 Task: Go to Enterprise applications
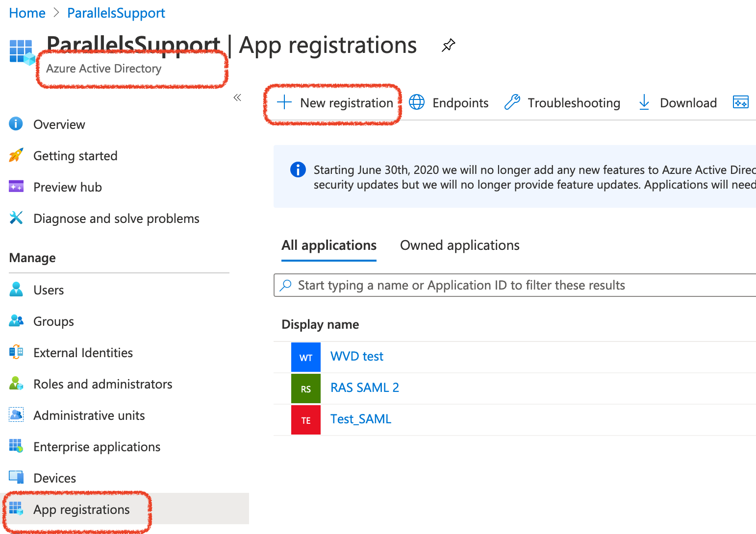pyautogui.click(x=97, y=447)
